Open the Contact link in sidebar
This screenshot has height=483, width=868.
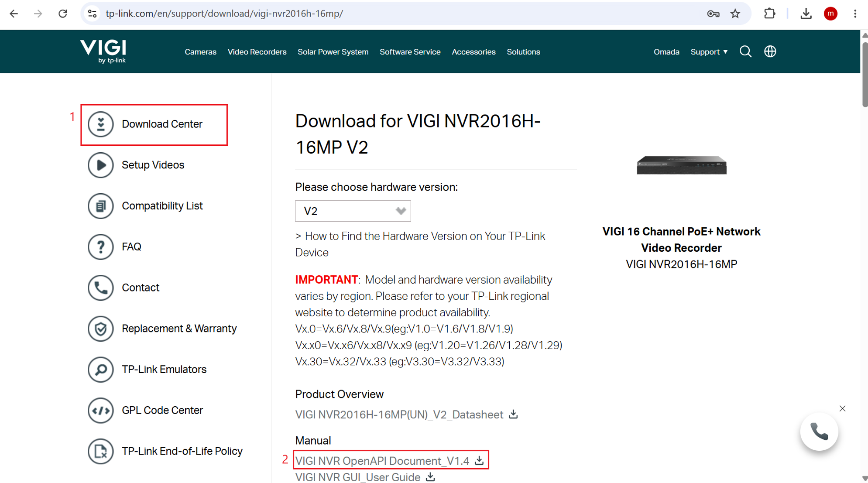pos(141,288)
